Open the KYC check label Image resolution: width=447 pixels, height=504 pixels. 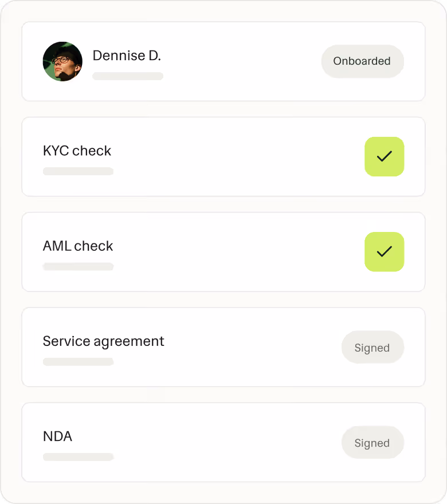point(77,151)
